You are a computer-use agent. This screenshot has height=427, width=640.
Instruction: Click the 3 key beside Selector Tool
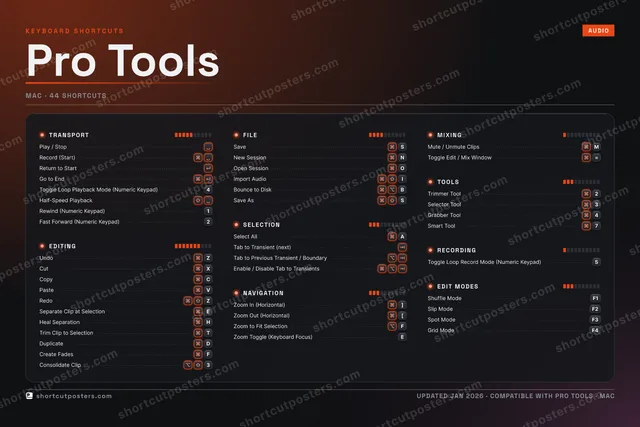coord(596,205)
